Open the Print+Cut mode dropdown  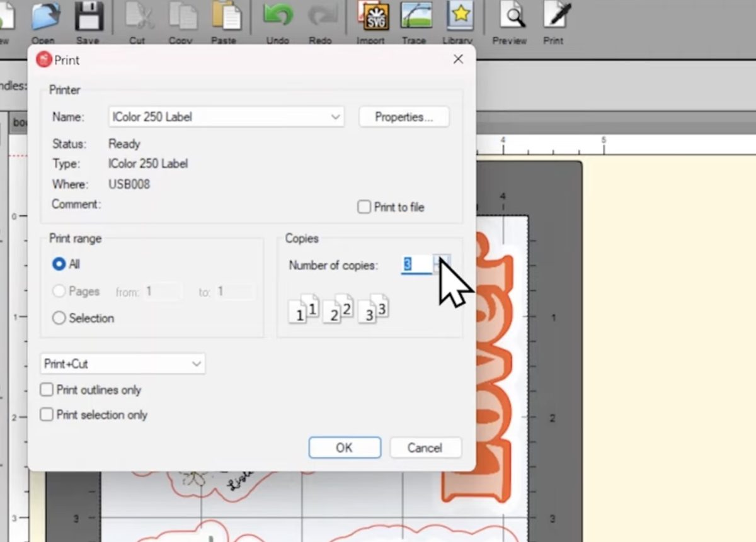[123, 364]
